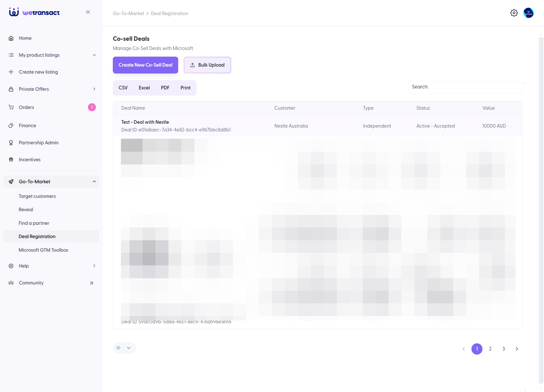Screen dimensions: 544x392
Task: Click the wetransact logo
Action: pyautogui.click(x=34, y=12)
